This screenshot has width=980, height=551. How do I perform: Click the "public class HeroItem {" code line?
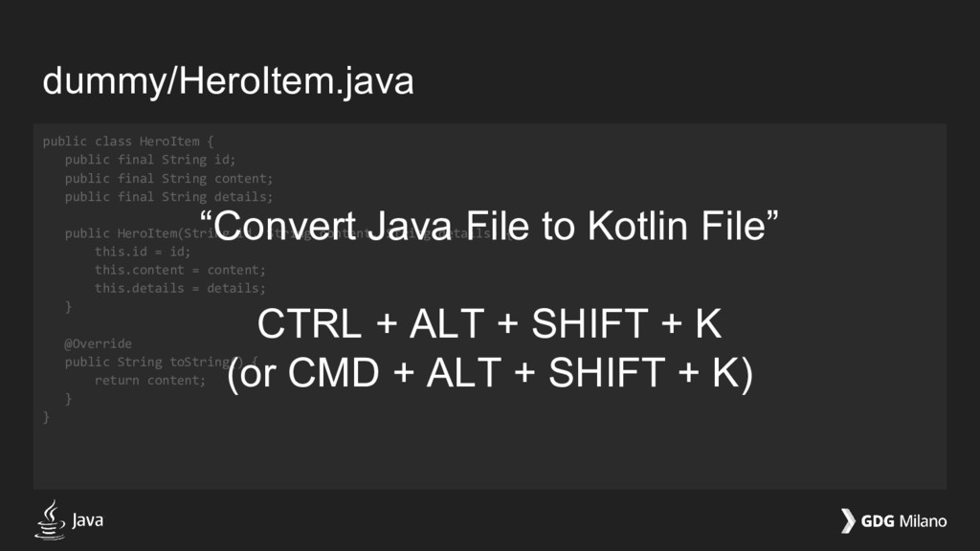pyautogui.click(x=128, y=142)
